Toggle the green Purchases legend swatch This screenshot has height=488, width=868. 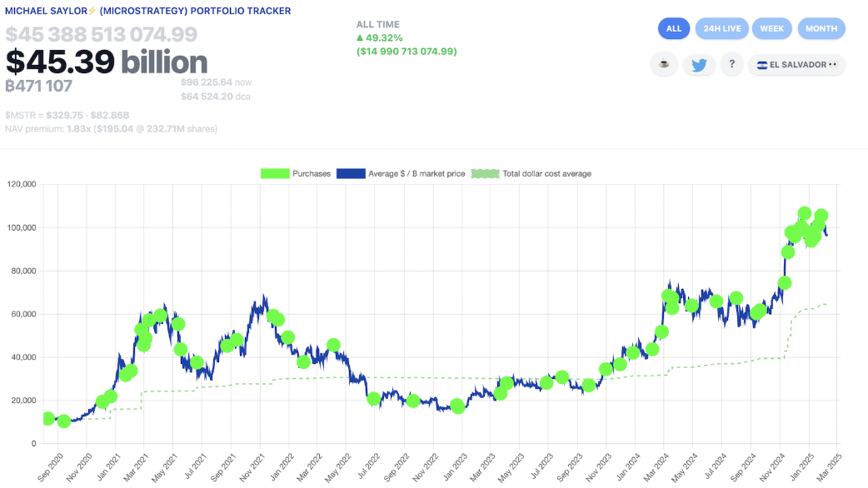pyautogui.click(x=275, y=174)
